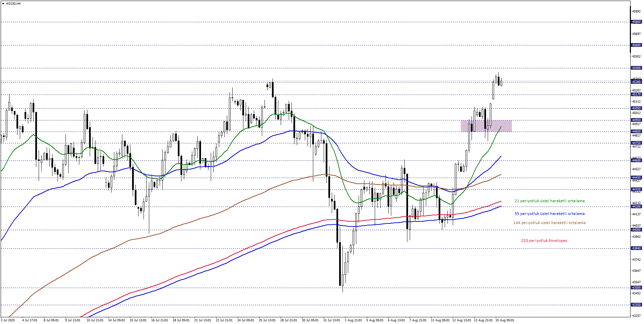
Task: Click the '3 Jul 2025' time axis label
Action: point(8,320)
